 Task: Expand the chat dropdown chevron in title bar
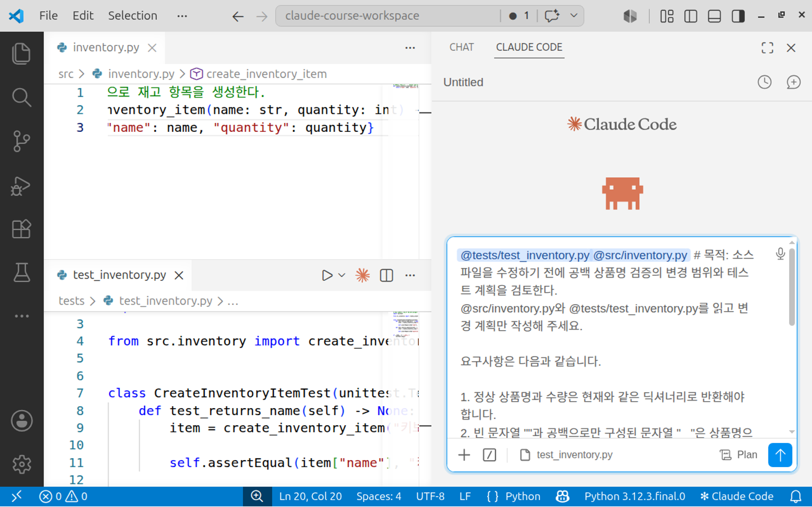pyautogui.click(x=574, y=16)
